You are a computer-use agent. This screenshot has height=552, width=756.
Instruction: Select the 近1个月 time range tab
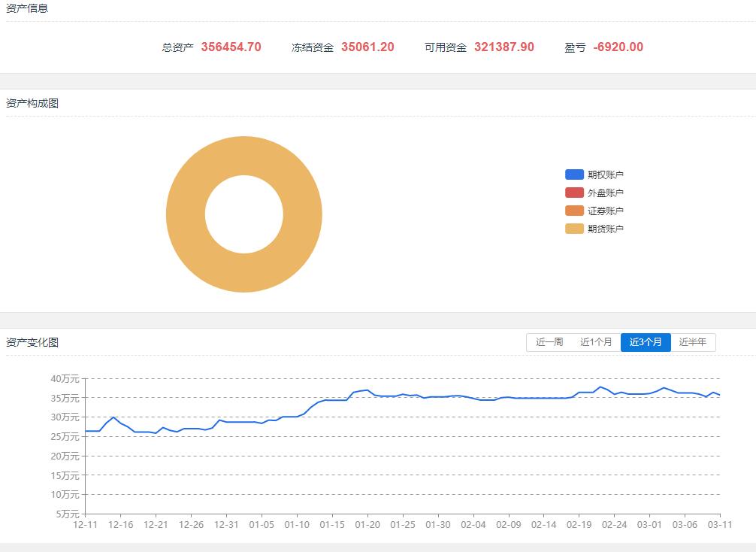tap(596, 342)
